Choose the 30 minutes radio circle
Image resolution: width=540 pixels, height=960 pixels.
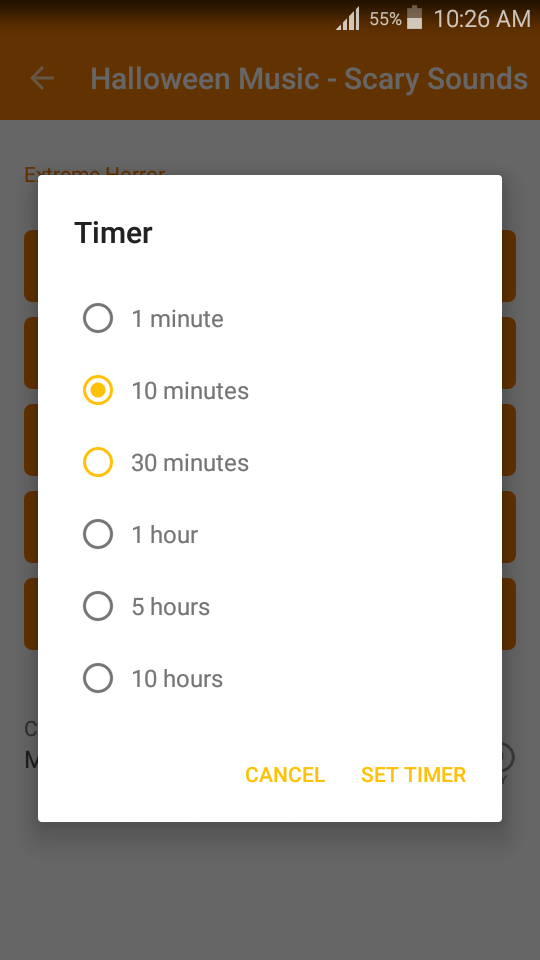(x=98, y=462)
